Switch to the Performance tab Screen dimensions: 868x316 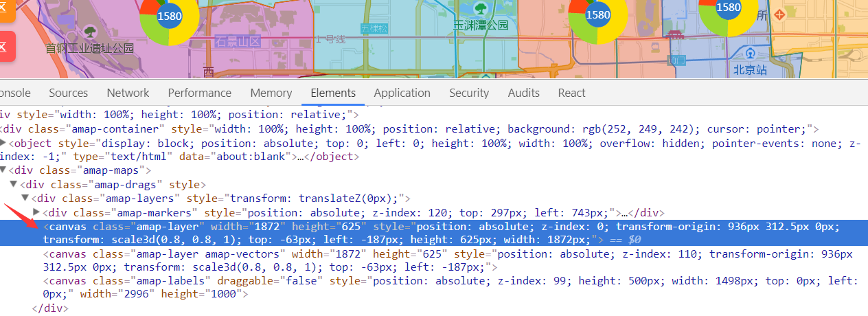(x=199, y=93)
